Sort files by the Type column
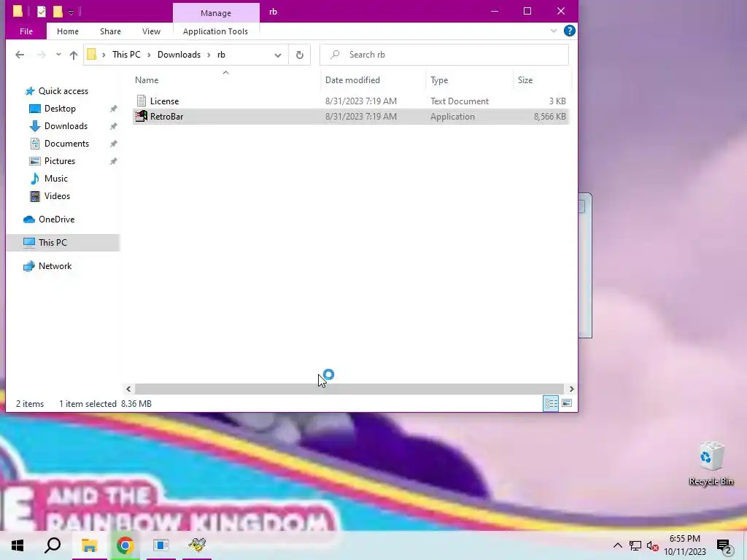The image size is (747, 560). 439,80
